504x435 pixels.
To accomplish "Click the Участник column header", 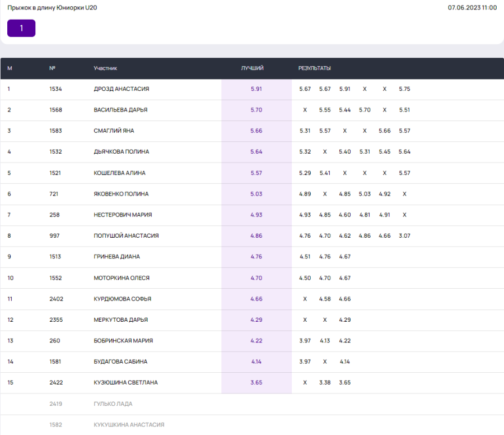I will pos(105,68).
